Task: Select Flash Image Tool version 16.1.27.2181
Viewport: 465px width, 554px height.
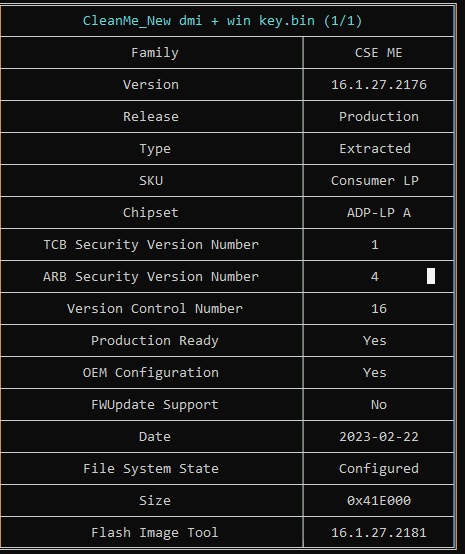Action: click(x=378, y=533)
